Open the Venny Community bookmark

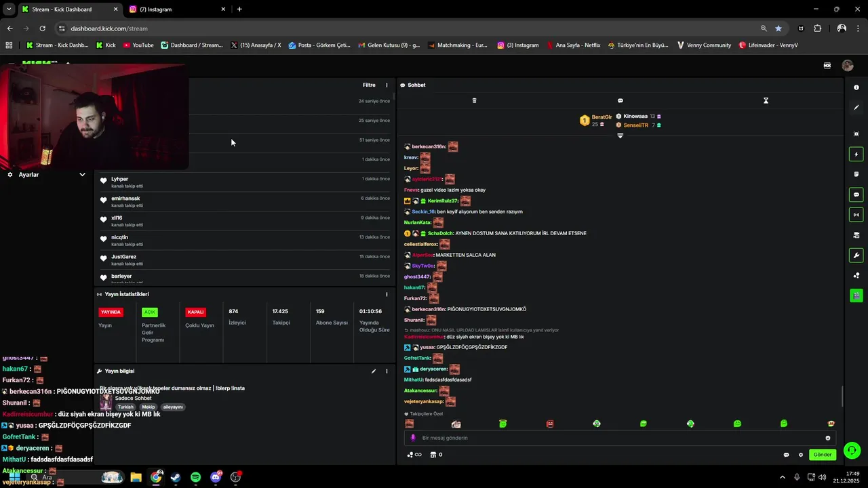(704, 45)
